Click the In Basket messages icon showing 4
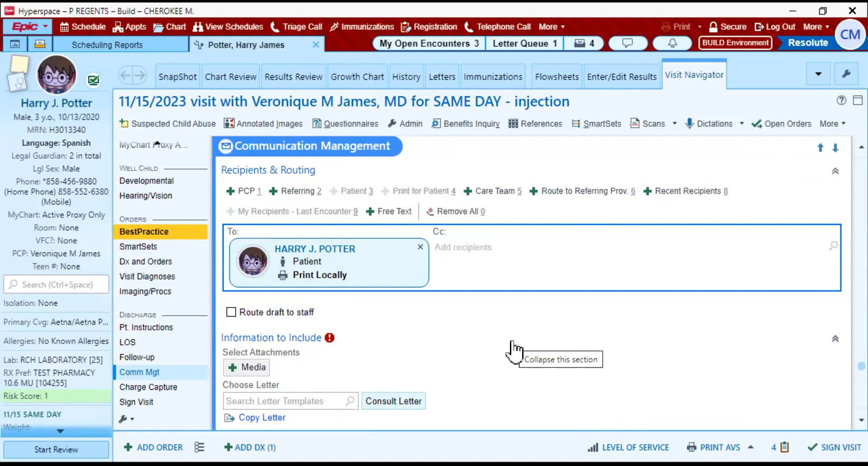 tap(584, 43)
